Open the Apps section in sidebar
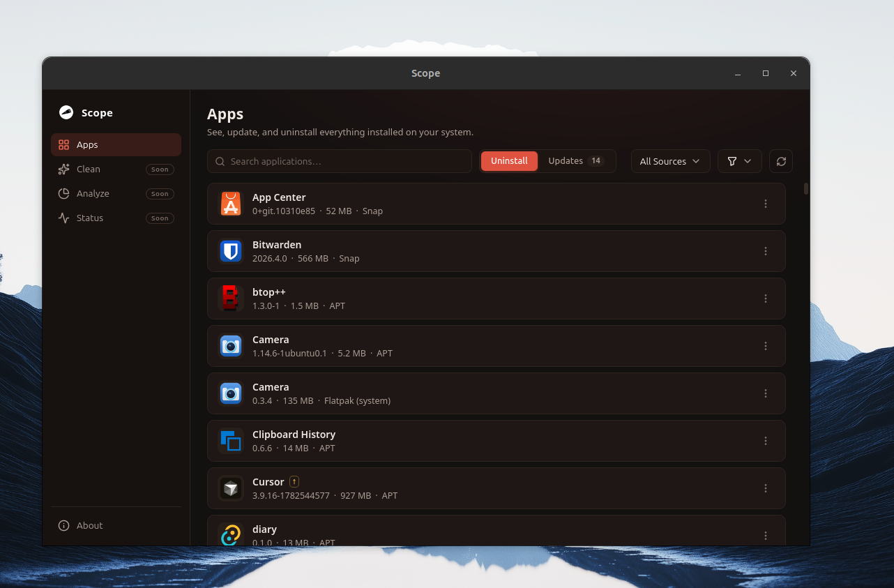 116,144
